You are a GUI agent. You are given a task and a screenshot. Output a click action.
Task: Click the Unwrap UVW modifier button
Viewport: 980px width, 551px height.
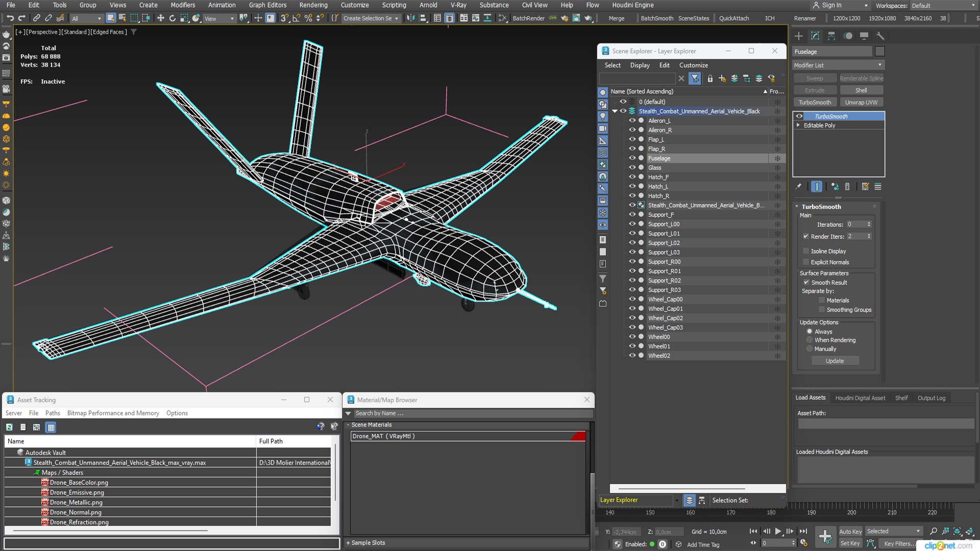click(x=861, y=103)
